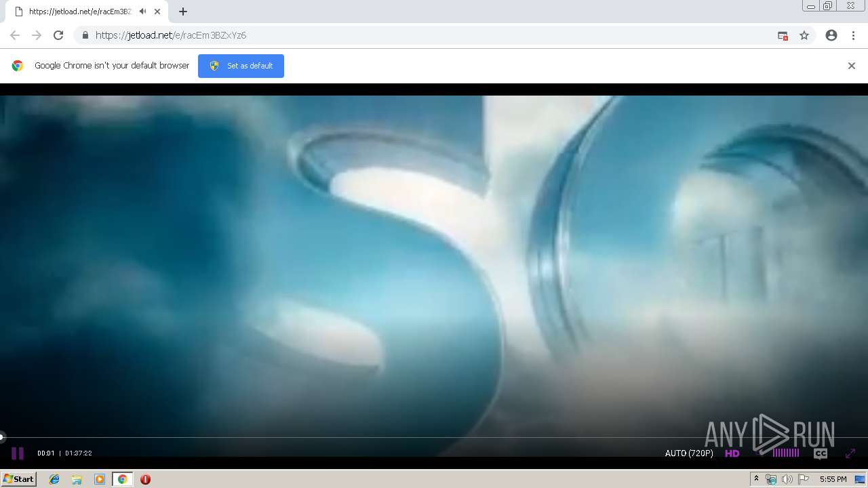Restore down the Chrome window
Image resolution: width=868 pixels, height=488 pixels.
[828, 6]
